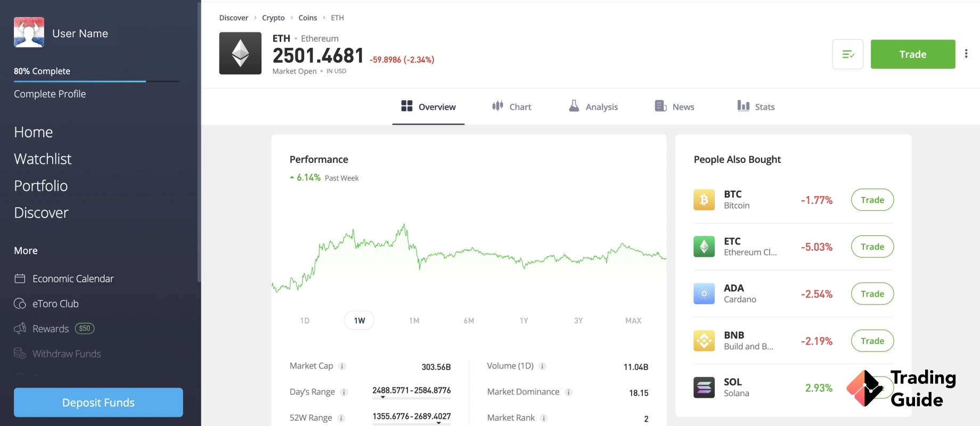This screenshot has height=426, width=980.
Task: Click the 80% profile progress bar
Action: pos(96,81)
